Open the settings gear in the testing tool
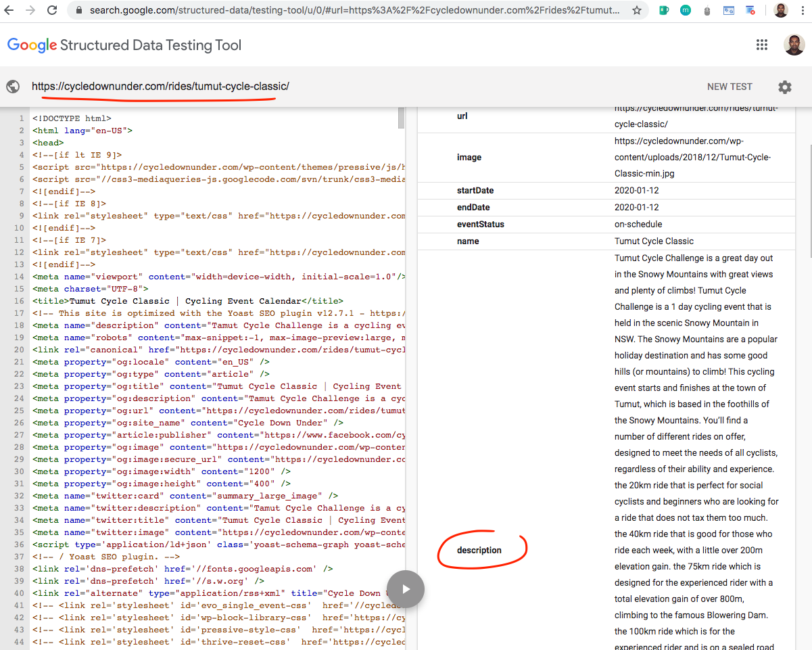The height and width of the screenshot is (650, 812). point(784,87)
